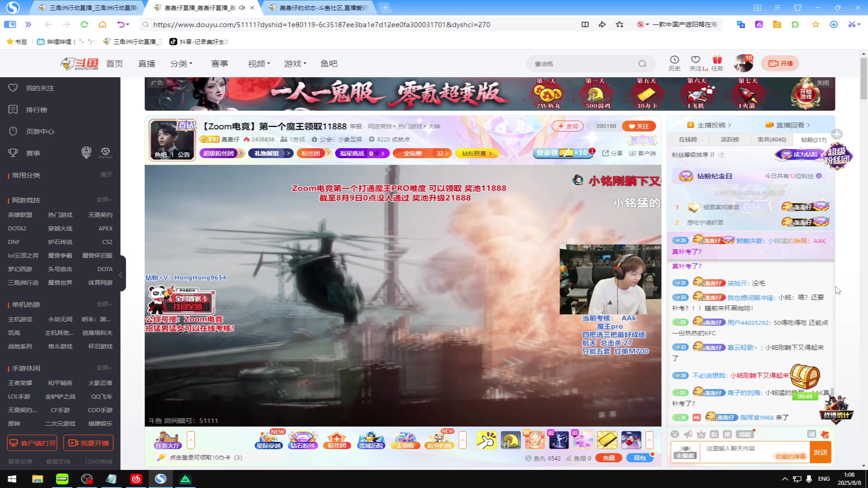The height and width of the screenshot is (488, 868).
Task: Expand 网游竞技 category with 全部
Action: pos(104,200)
